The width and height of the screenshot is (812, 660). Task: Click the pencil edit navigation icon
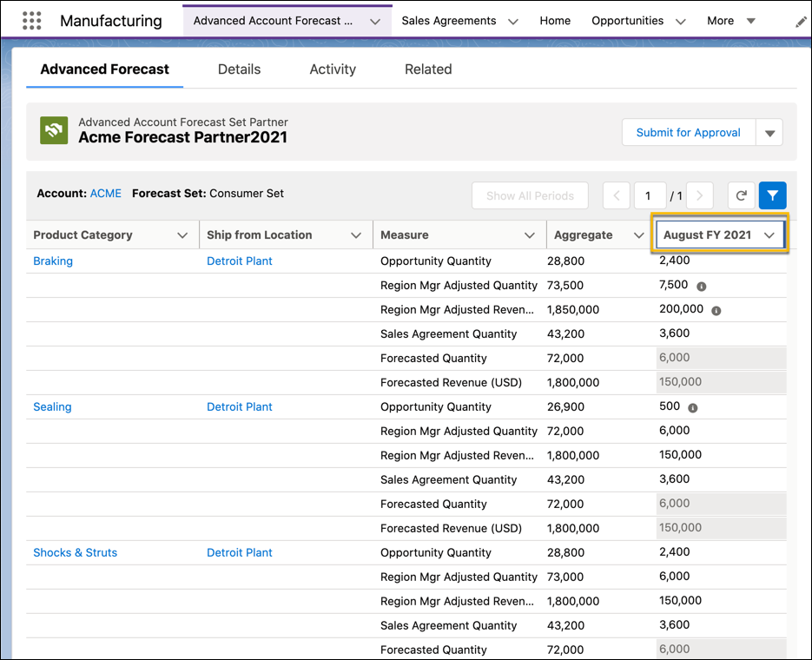pyautogui.click(x=801, y=21)
